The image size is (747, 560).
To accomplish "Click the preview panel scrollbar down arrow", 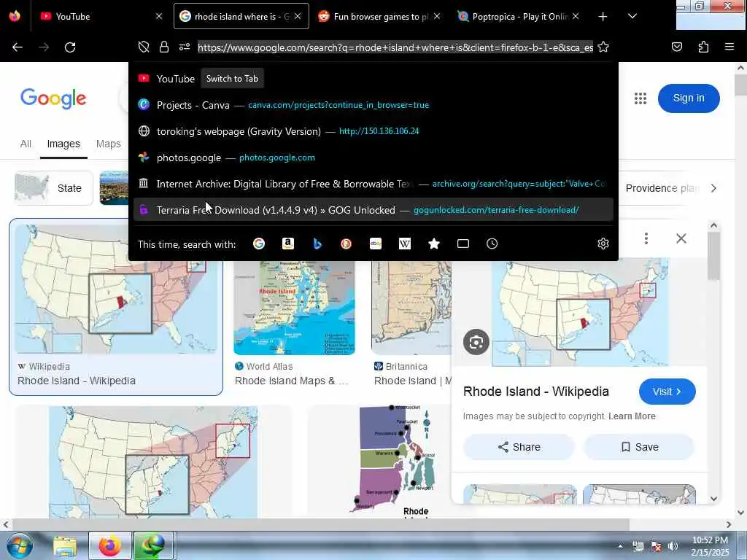I will pos(713,499).
